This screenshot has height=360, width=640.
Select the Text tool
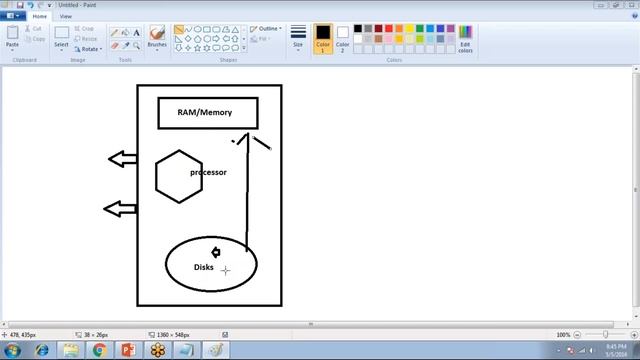coord(136,33)
